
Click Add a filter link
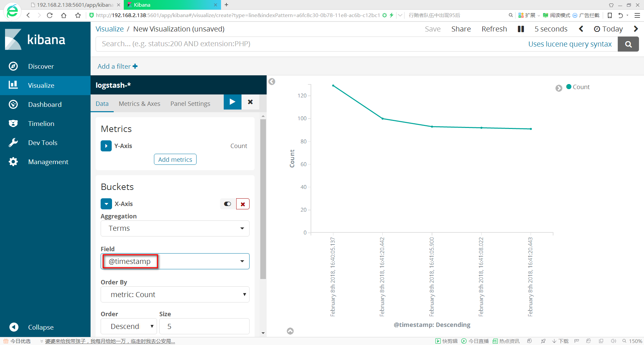117,66
